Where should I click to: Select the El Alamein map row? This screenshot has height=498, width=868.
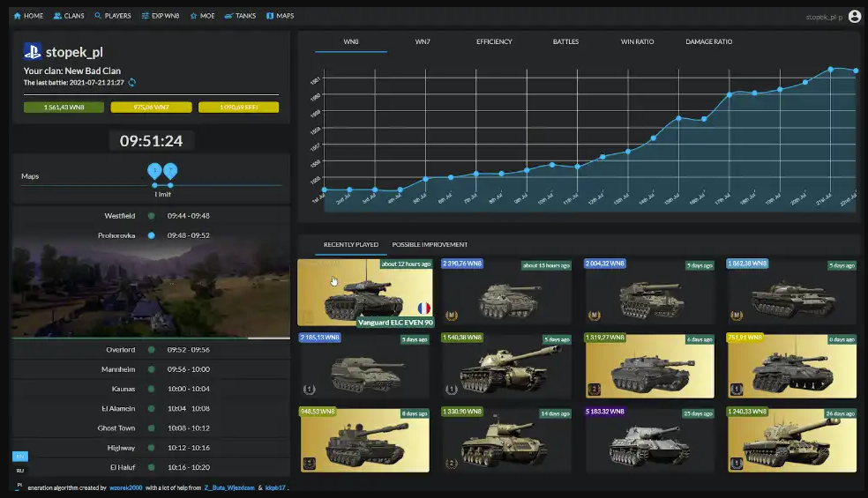coord(151,408)
